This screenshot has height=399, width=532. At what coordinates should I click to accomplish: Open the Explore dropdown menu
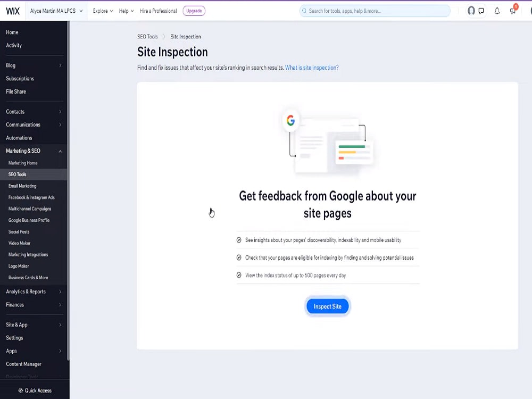click(103, 11)
